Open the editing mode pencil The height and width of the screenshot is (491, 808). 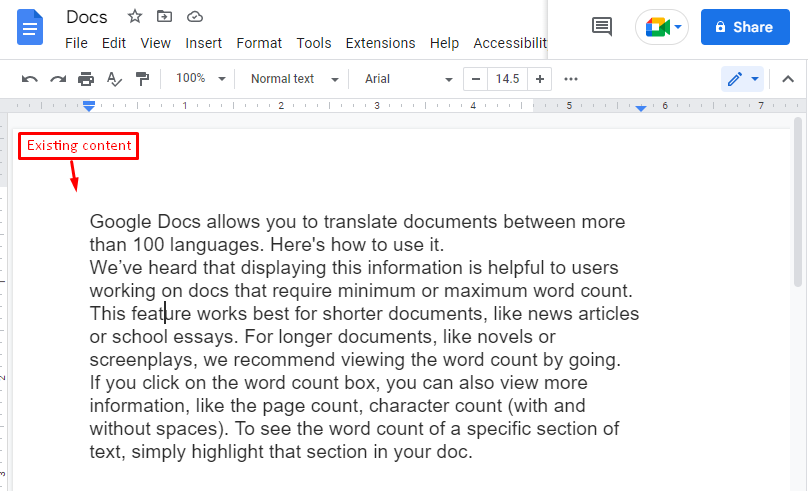(x=735, y=79)
